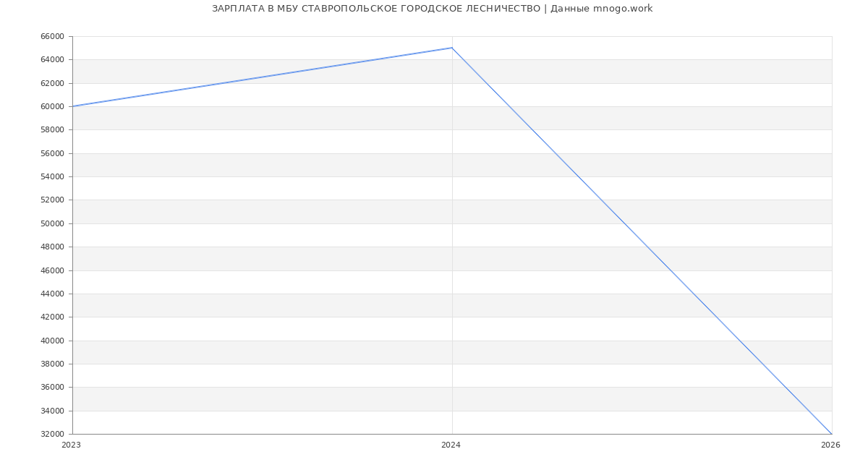Click the chart title text
868x470 pixels.
pos(432,9)
